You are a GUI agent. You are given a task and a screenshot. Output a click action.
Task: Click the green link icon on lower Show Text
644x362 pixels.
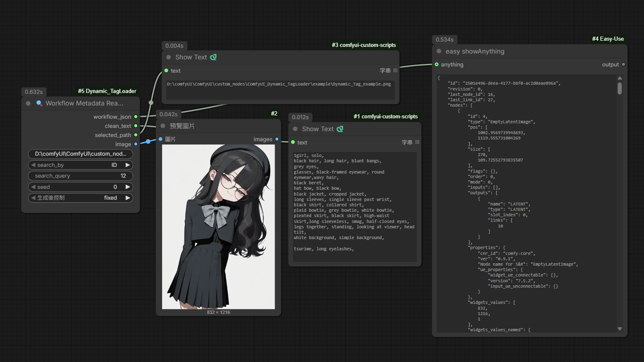340,129
